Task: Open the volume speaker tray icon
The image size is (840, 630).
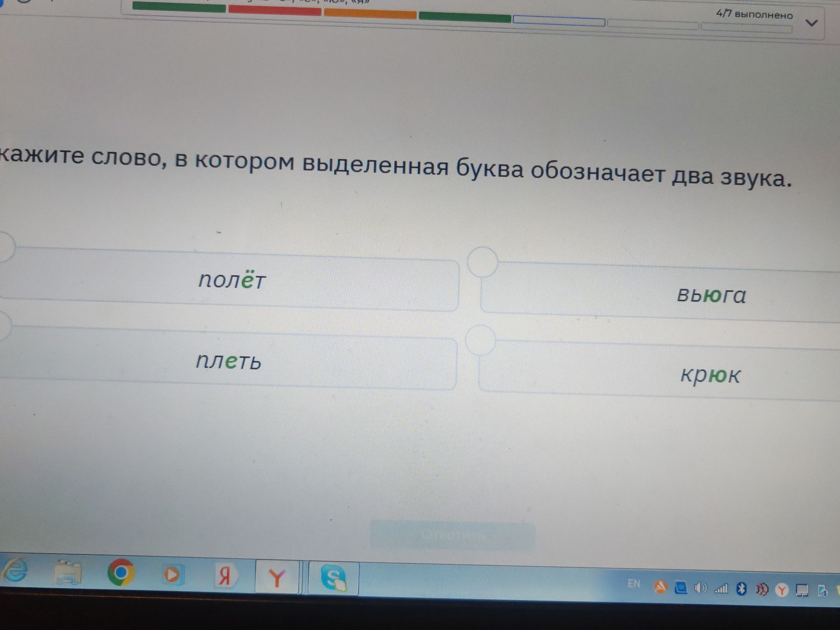Action: 700,588
